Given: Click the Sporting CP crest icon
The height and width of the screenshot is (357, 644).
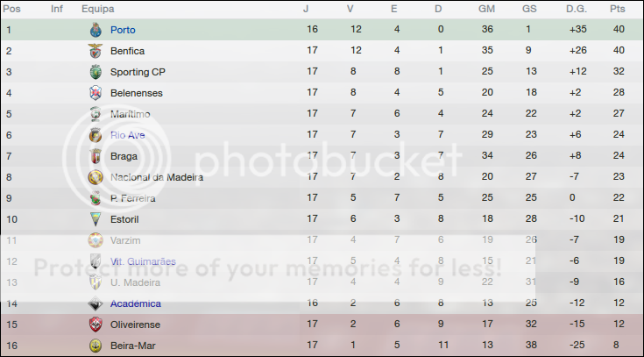Looking at the screenshot, I should point(96,72).
